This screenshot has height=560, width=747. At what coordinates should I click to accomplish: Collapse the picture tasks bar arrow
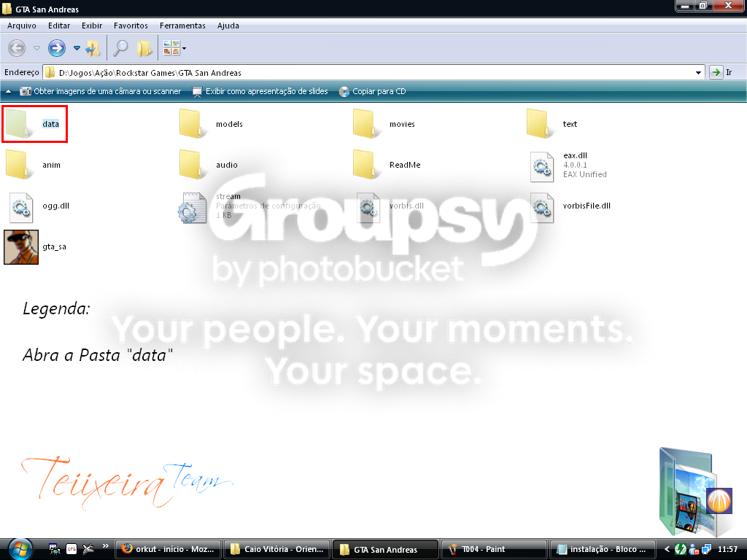(x=8, y=91)
